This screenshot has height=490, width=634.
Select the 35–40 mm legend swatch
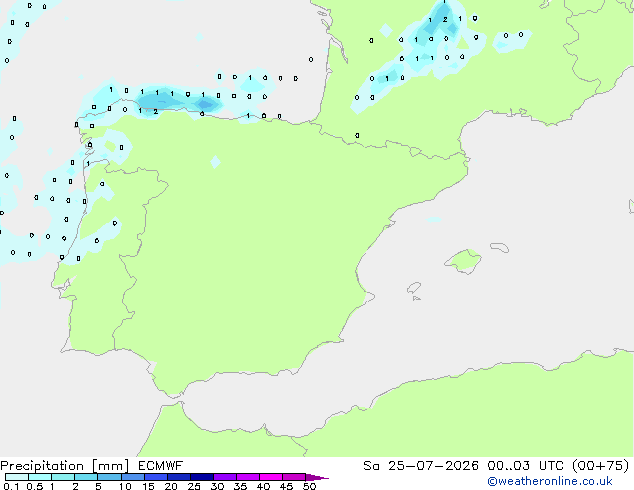coord(247,477)
